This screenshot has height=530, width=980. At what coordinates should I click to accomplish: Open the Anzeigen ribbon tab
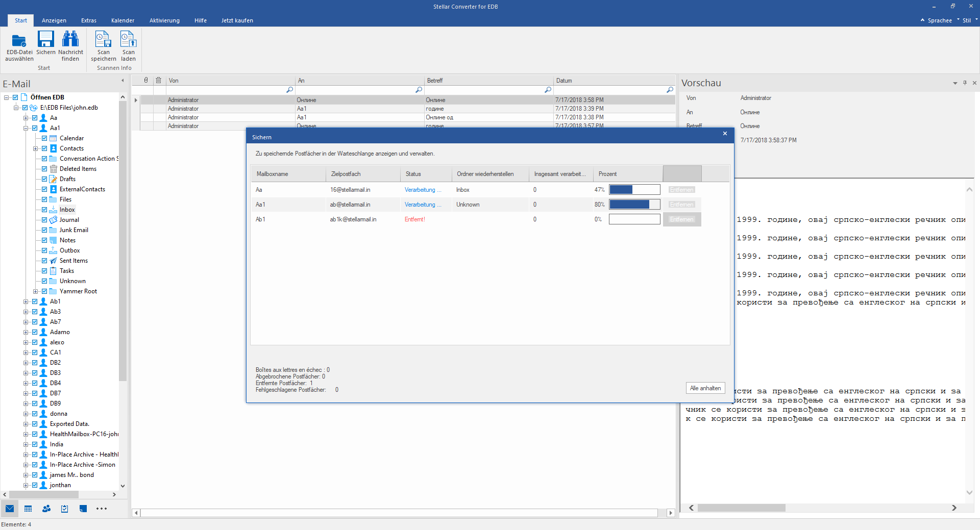pyautogui.click(x=54, y=20)
